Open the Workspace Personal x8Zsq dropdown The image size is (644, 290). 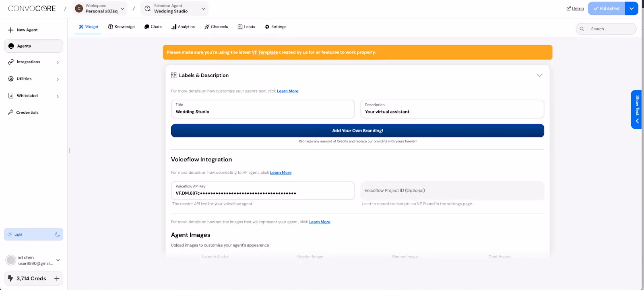pos(100,8)
